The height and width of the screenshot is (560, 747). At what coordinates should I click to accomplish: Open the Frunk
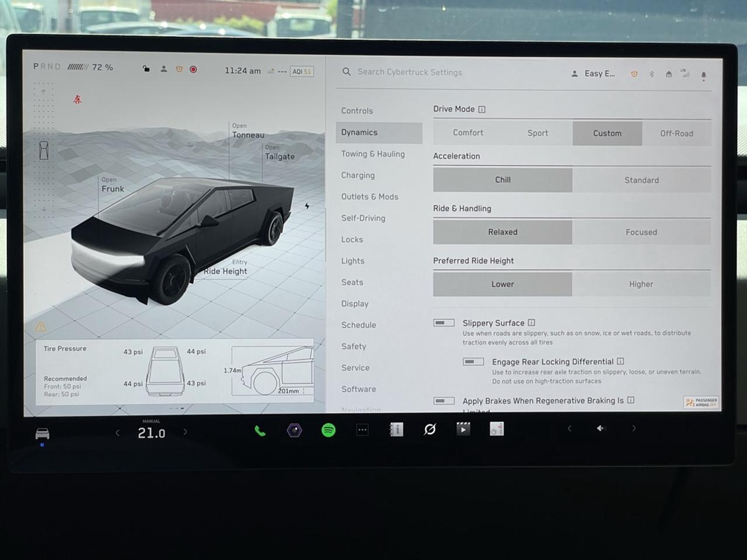[113, 185]
